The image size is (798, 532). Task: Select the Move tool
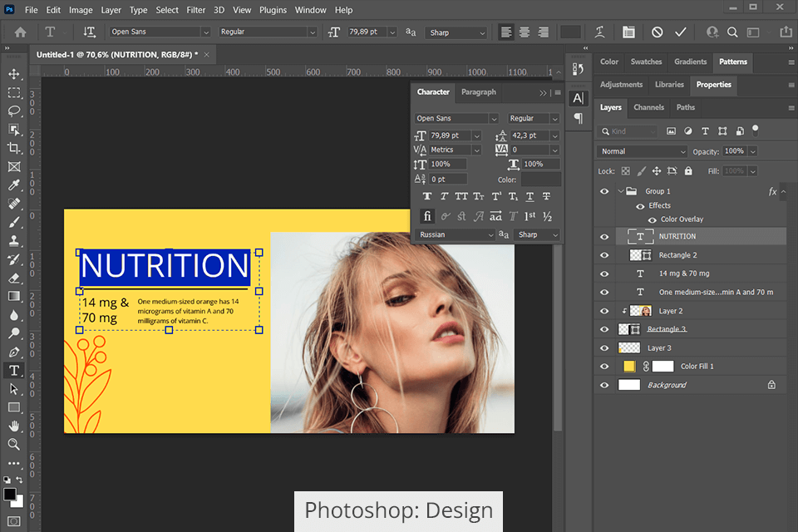point(14,74)
